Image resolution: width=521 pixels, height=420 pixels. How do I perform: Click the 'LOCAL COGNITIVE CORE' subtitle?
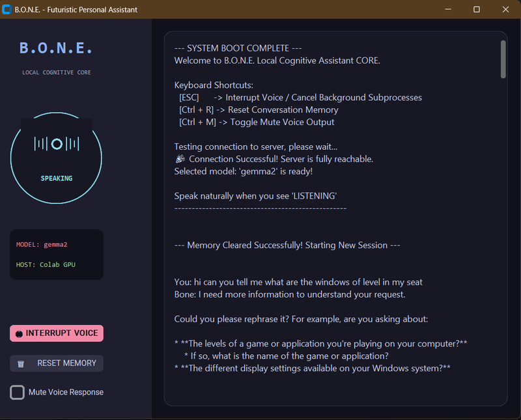coord(57,72)
